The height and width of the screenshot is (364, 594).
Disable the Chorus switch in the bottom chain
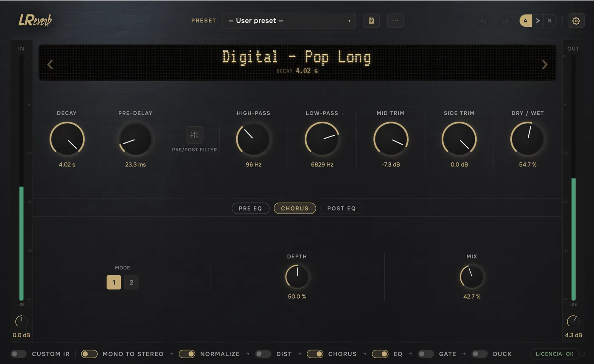pos(315,354)
